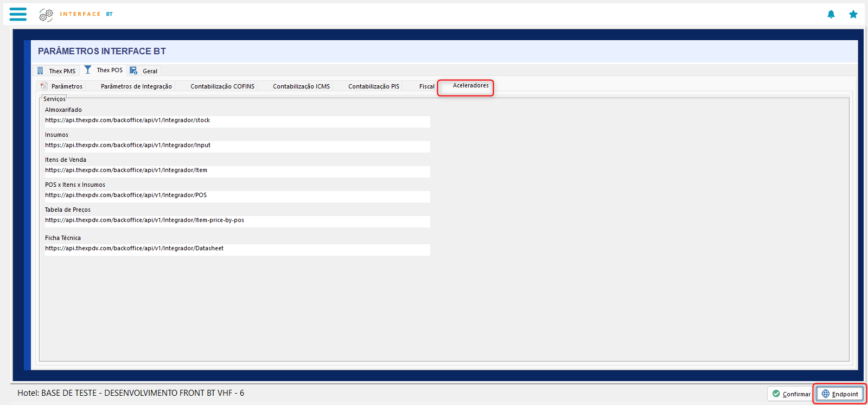868x405 pixels.
Task: Click the Tabela de Preços URL field
Action: [238, 221]
